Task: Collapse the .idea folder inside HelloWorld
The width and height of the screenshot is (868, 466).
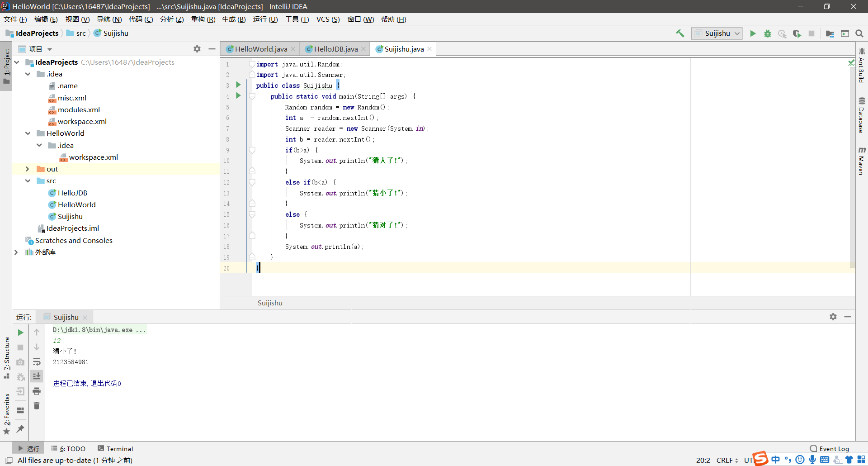Action: pos(39,145)
